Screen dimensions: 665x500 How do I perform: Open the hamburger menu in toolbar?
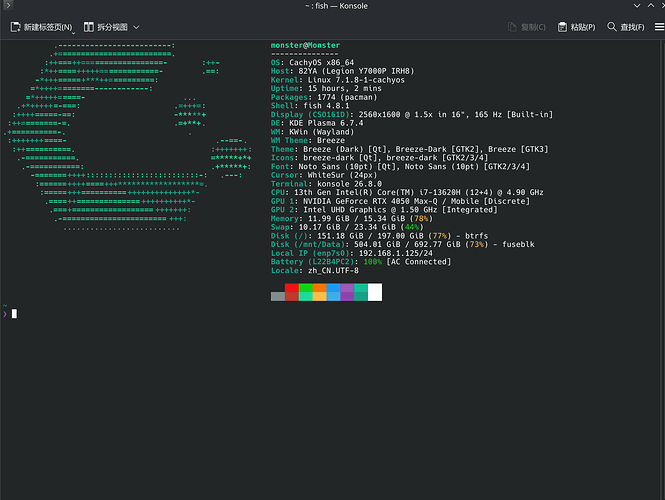659,27
